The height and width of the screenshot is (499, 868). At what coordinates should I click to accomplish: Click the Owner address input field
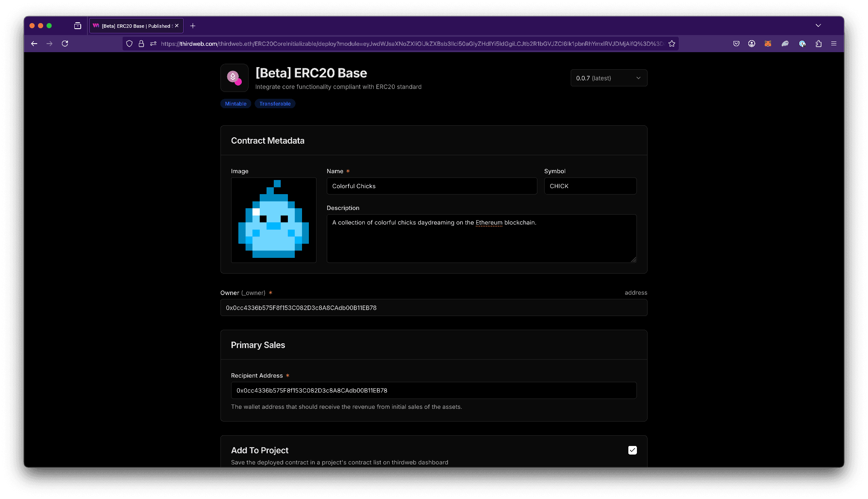(434, 307)
